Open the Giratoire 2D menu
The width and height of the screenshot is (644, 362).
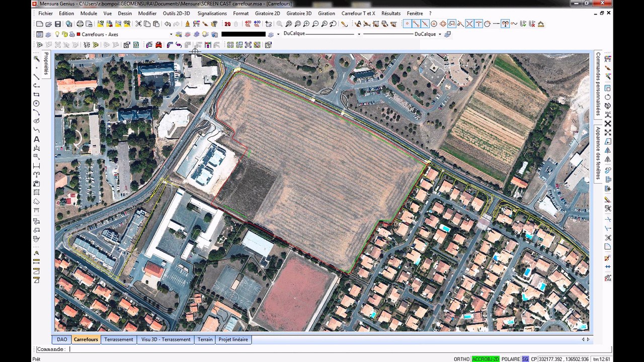(x=267, y=13)
